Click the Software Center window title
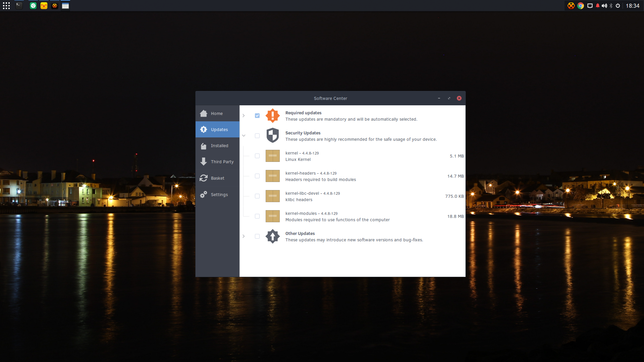 (x=330, y=98)
